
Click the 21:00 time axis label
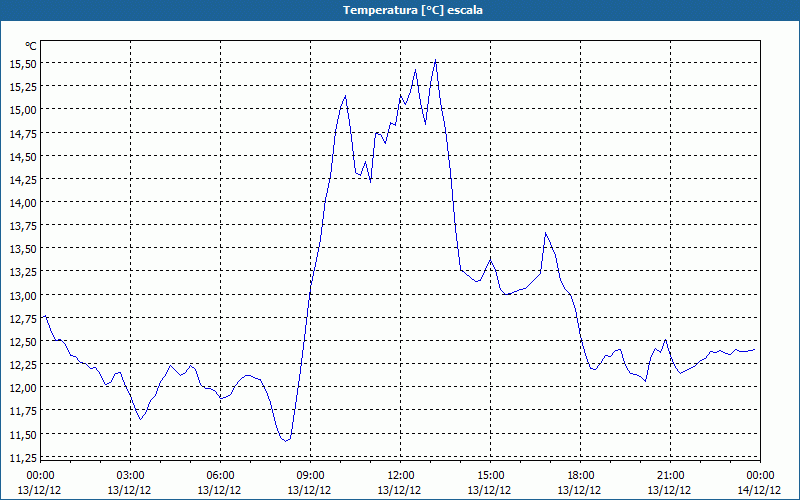click(x=670, y=476)
